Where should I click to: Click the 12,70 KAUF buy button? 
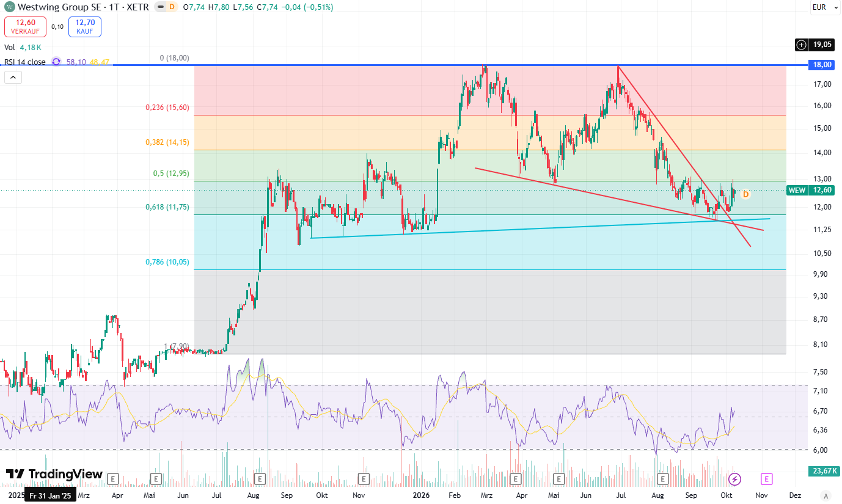click(85, 27)
